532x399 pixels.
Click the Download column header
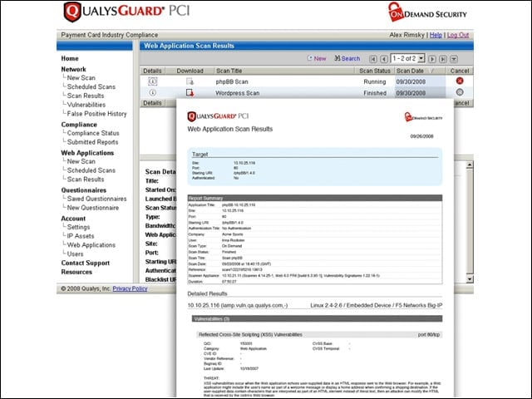point(190,71)
